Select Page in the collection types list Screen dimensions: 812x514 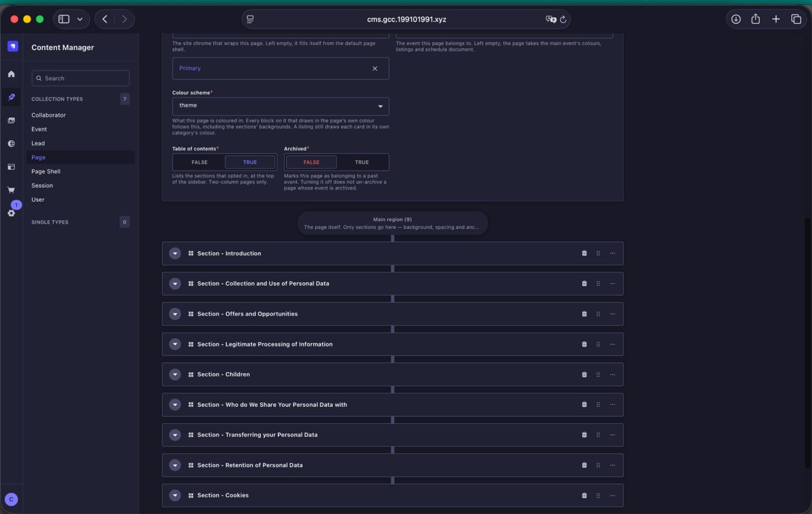tap(81, 157)
